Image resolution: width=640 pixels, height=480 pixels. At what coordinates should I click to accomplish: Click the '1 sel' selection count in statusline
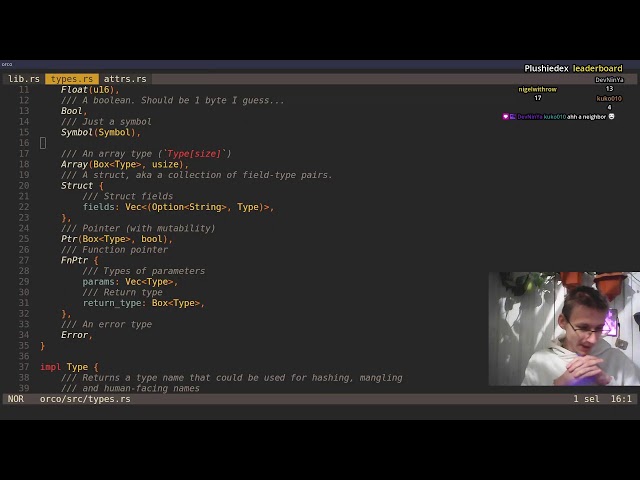click(x=586, y=399)
